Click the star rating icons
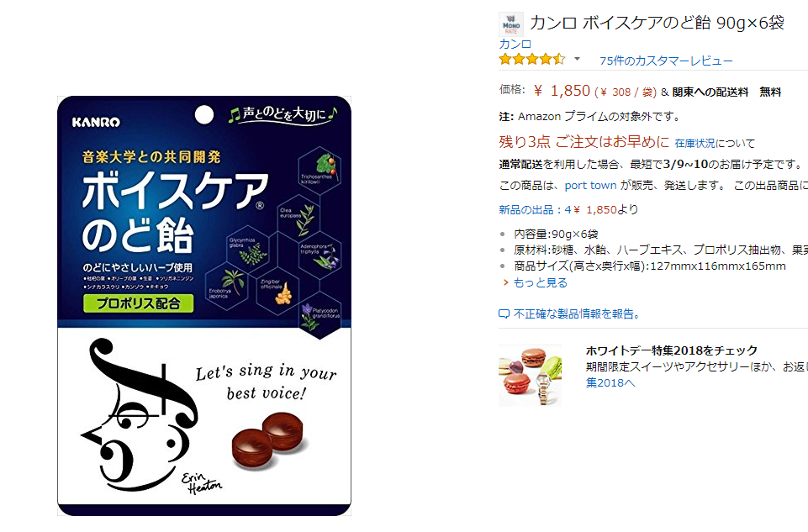 [x=532, y=59]
